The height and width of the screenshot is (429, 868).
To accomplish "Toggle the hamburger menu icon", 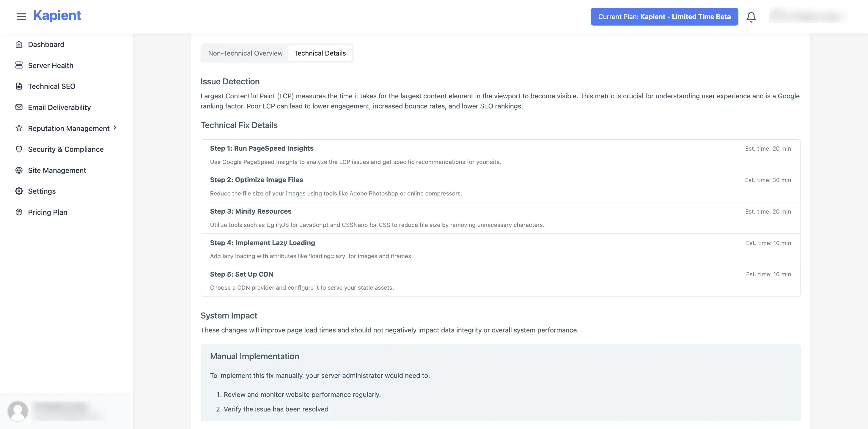I will [21, 17].
